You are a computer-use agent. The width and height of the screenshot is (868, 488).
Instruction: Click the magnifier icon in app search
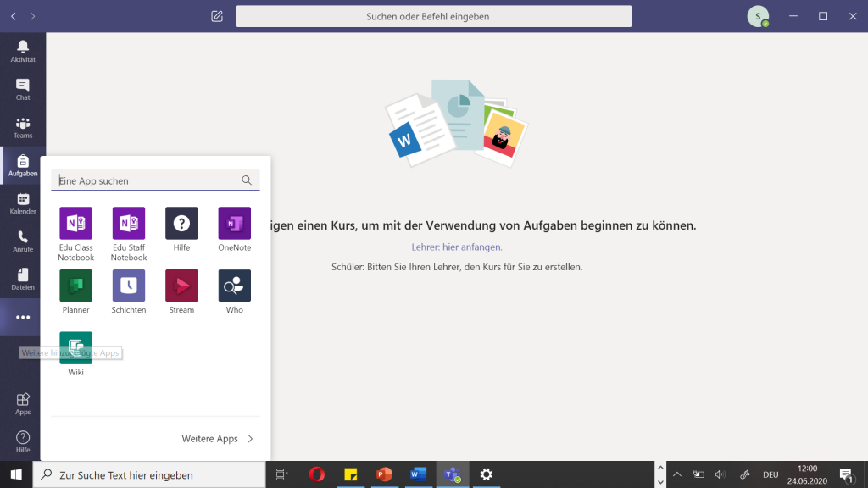click(247, 180)
